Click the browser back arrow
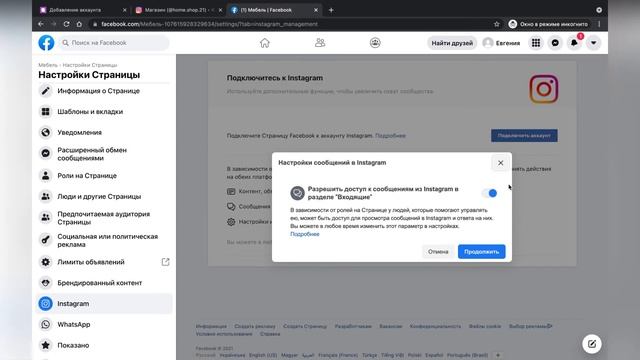Screen dimensions: 640x360 pyautogui.click(x=41, y=24)
